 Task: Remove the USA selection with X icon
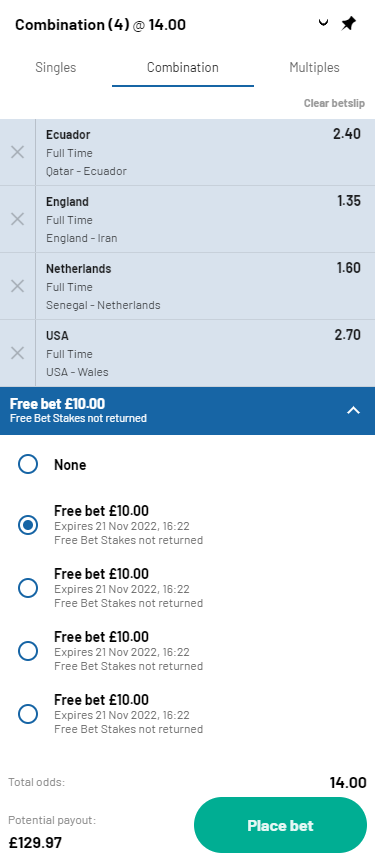18,353
